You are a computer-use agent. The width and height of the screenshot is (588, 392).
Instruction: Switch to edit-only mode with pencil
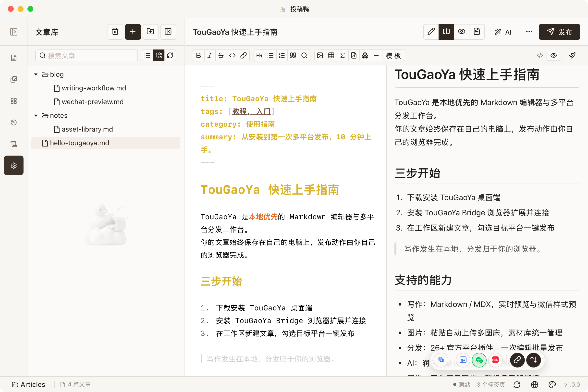431,32
